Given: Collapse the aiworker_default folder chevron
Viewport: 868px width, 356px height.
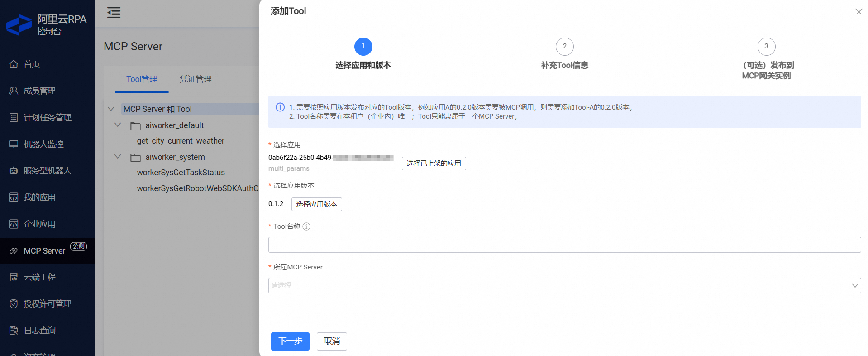Looking at the screenshot, I should tap(118, 125).
